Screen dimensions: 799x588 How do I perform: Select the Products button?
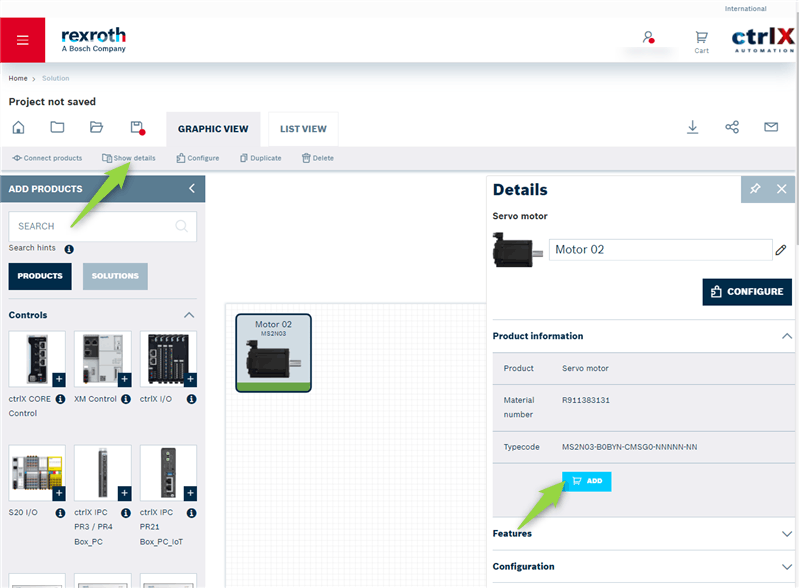40,276
